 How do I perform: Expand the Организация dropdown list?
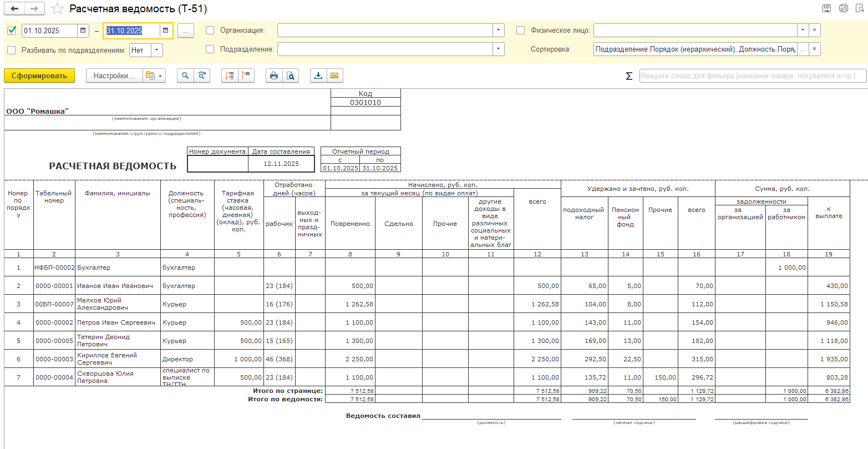pyautogui.click(x=498, y=31)
